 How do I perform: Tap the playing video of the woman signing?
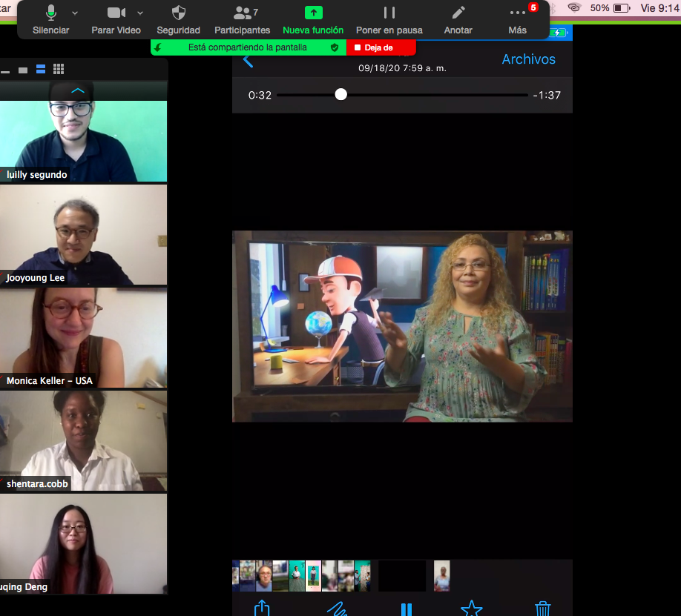(x=402, y=326)
